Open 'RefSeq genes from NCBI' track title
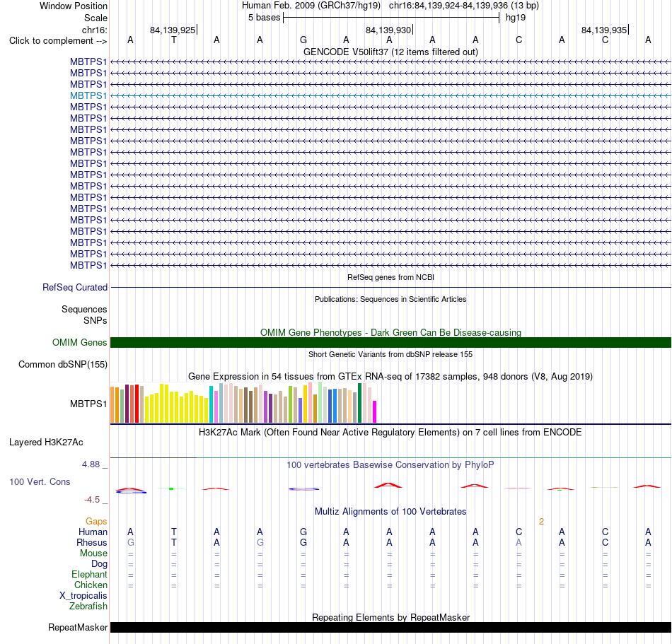 click(390, 277)
